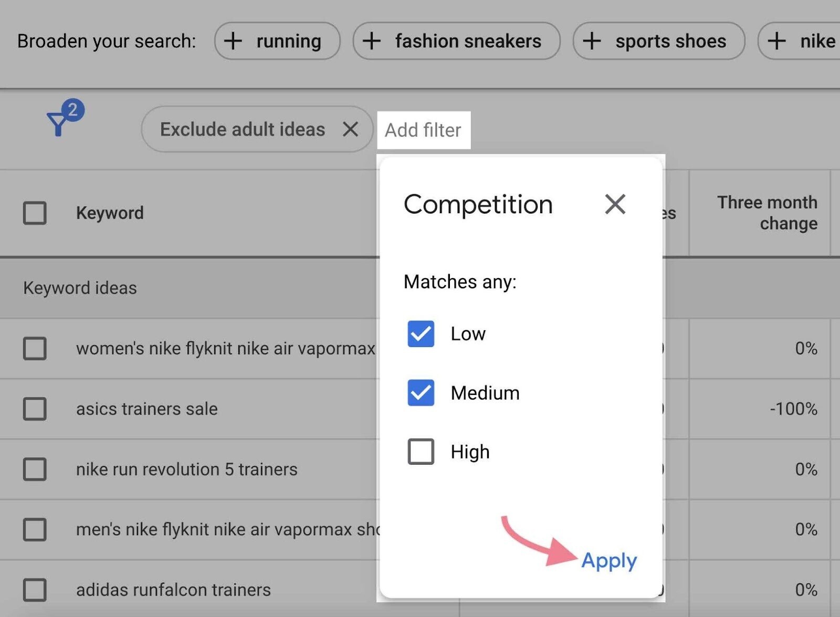Click the Add filter field

[x=423, y=130]
